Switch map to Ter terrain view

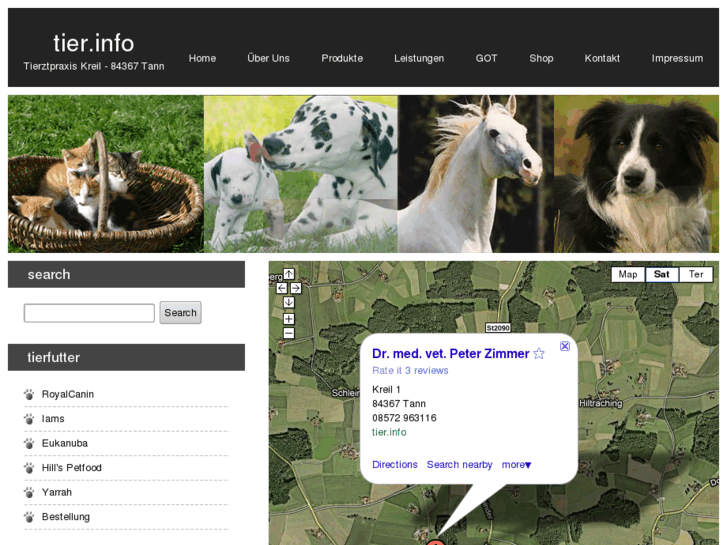[x=695, y=274]
